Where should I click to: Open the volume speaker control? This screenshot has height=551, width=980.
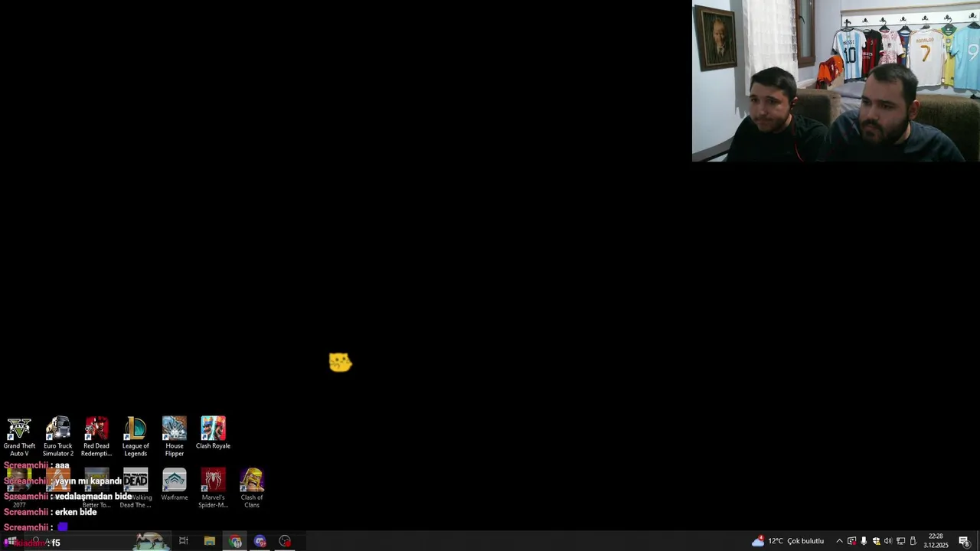coord(888,541)
